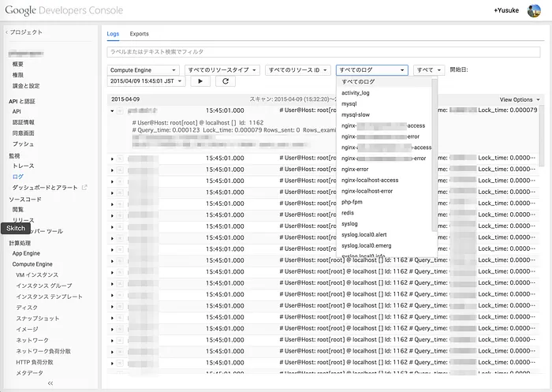Open the Compute Engine service dropdown

143,70
